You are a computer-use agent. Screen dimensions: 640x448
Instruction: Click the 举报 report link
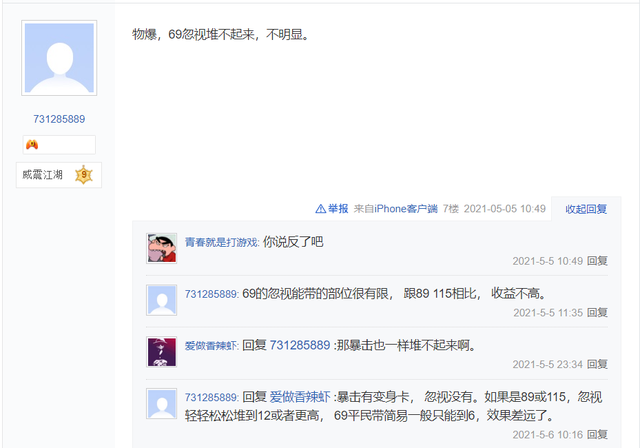tap(338, 209)
